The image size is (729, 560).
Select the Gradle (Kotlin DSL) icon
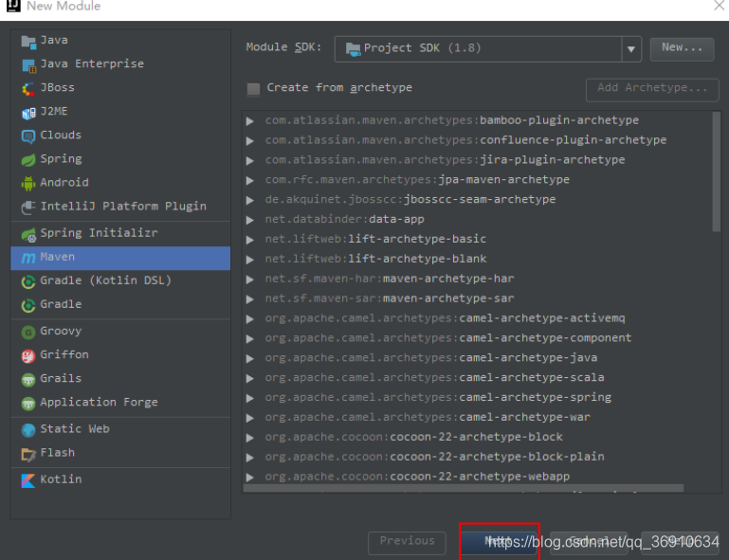coord(28,281)
